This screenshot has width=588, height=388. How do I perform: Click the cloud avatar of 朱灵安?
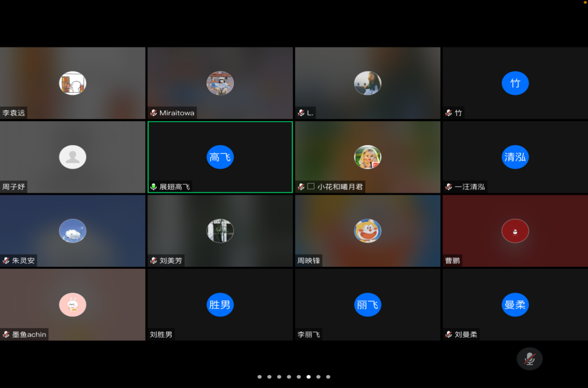[73, 231]
